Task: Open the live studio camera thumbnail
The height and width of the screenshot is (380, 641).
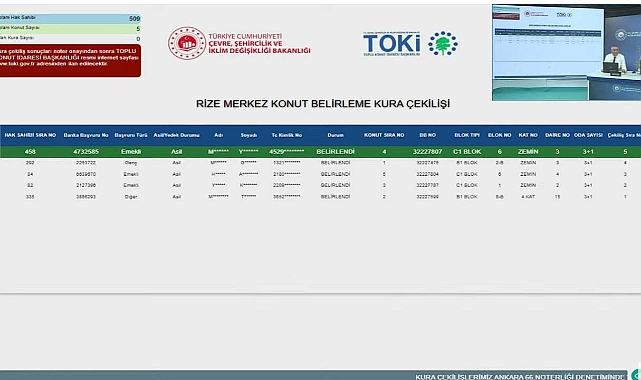Action: [x=566, y=52]
